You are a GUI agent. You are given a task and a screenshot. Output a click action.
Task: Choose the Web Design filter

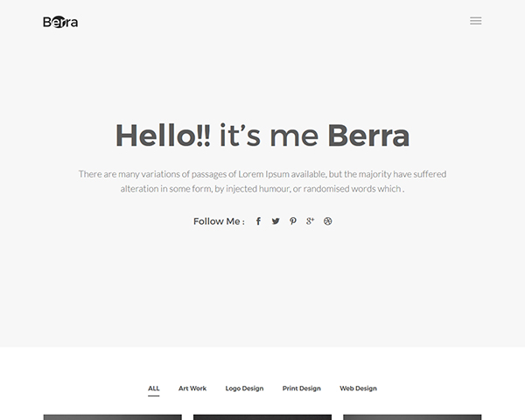click(x=358, y=388)
